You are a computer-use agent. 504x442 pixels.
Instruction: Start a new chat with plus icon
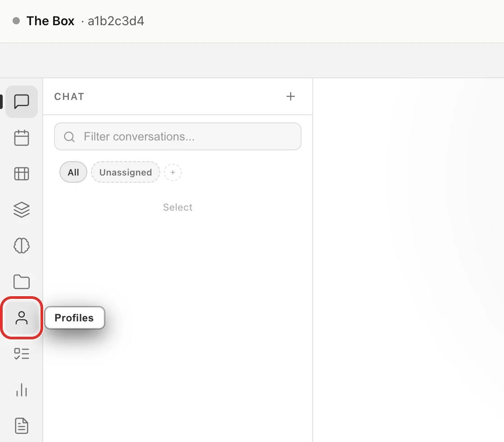coord(291,96)
